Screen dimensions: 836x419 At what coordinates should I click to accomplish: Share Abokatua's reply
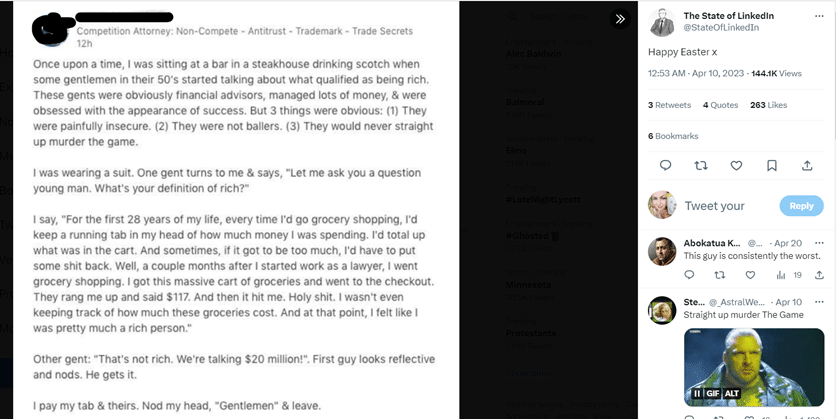point(818,274)
